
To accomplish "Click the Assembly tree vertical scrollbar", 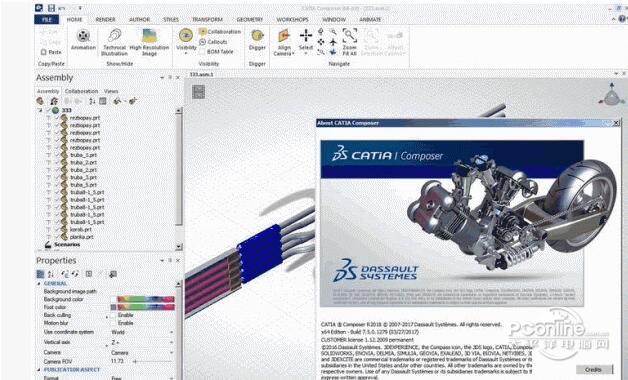I will click(179, 179).
